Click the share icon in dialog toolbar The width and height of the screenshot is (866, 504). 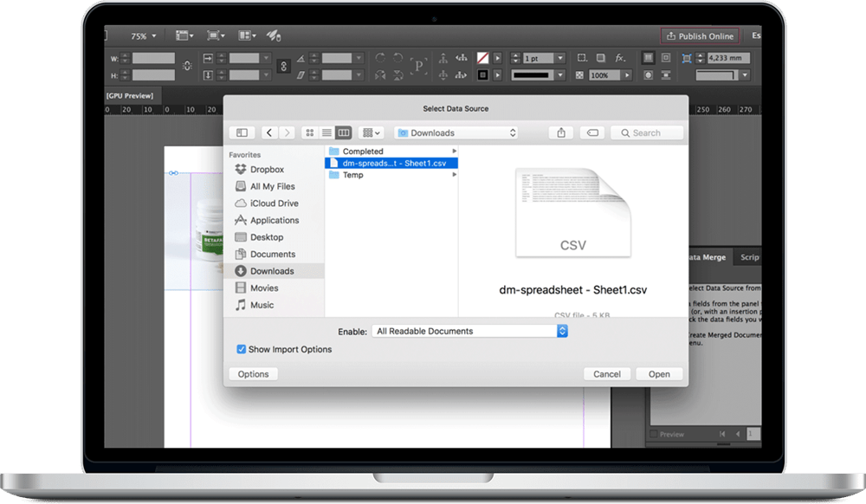[x=561, y=132]
